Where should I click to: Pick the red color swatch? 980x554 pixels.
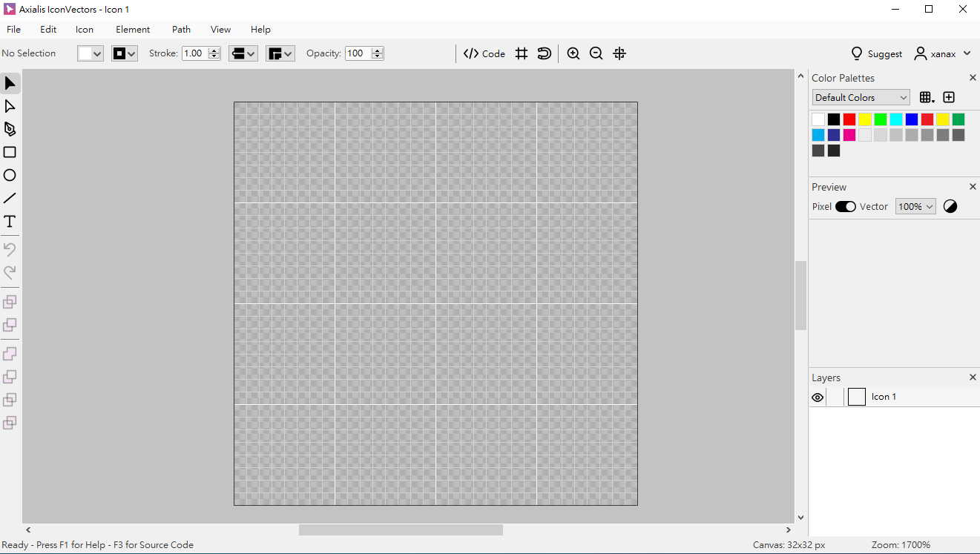pyautogui.click(x=849, y=119)
